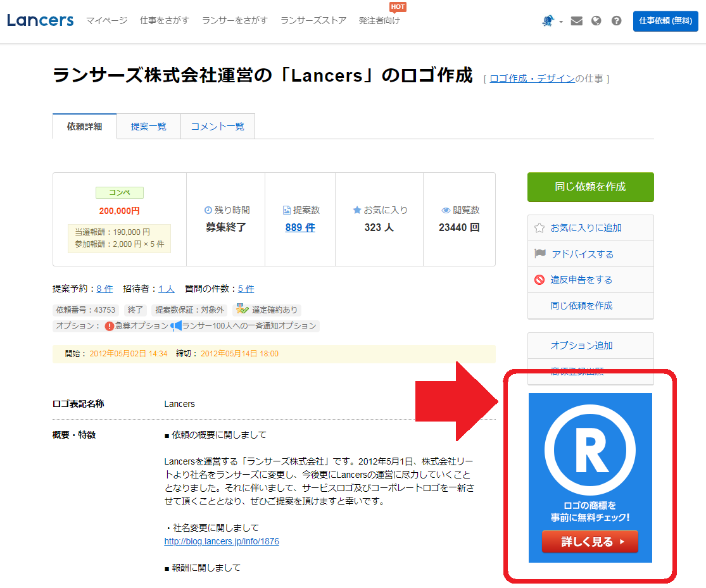
Task: Open the help question mark icon
Action: point(616,21)
